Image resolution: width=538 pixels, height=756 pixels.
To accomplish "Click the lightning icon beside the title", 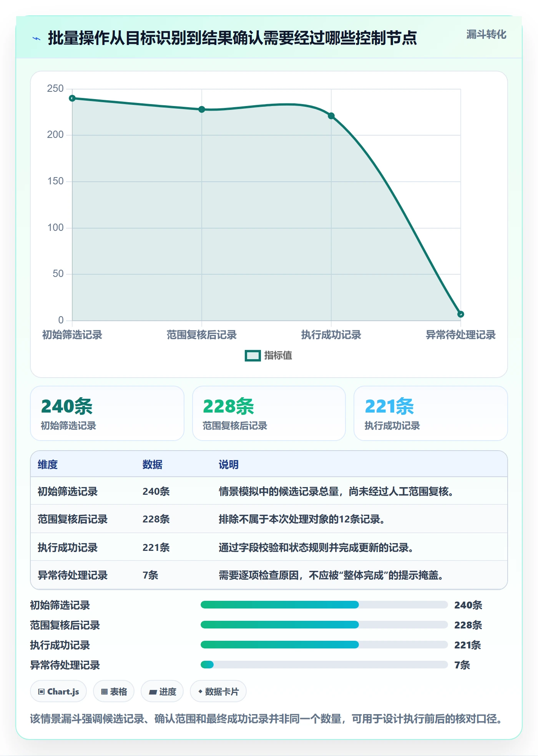I will 37,38.
